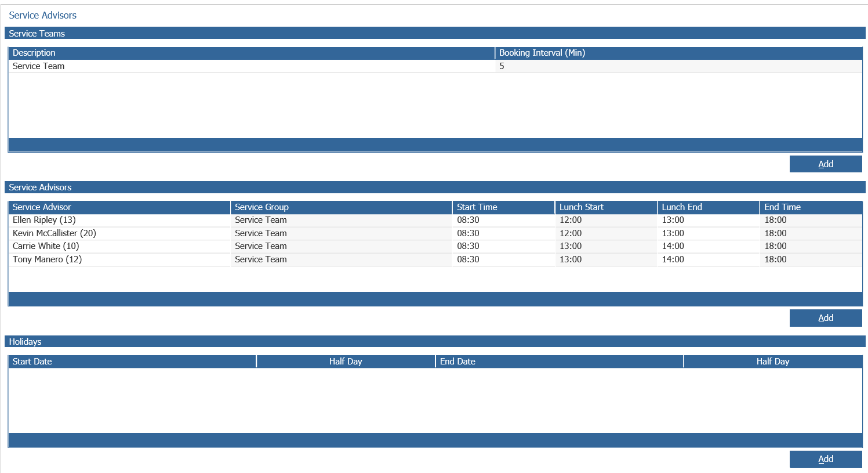Click Add button under Service Teams

pyautogui.click(x=826, y=164)
